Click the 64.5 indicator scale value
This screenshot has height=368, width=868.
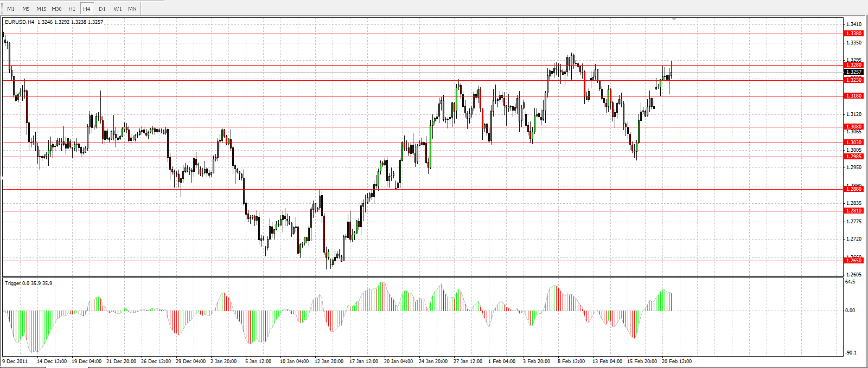tap(850, 282)
